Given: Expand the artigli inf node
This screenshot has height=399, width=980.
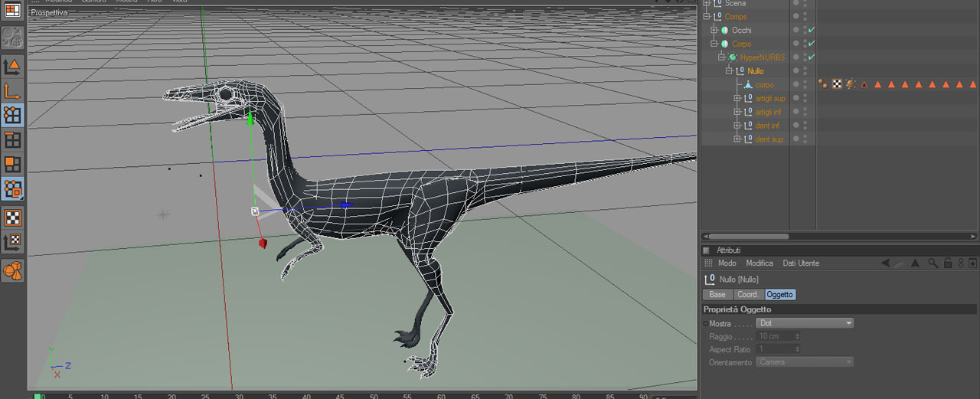Looking at the screenshot, I should (737, 112).
